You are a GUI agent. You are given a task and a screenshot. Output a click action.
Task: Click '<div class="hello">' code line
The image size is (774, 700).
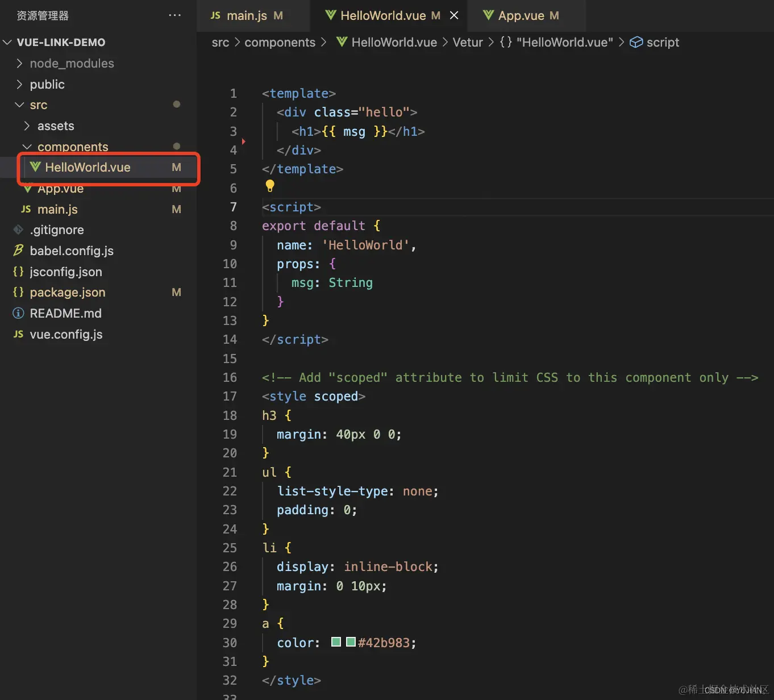click(x=347, y=113)
